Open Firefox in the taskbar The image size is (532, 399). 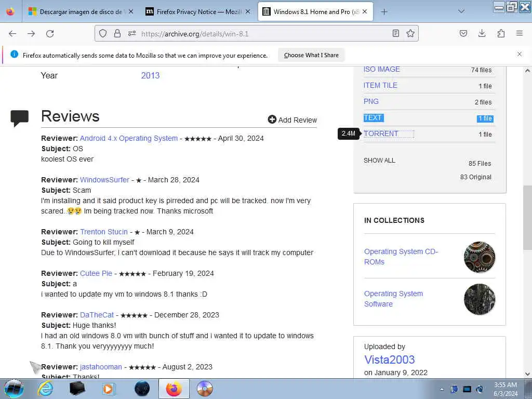(174, 389)
